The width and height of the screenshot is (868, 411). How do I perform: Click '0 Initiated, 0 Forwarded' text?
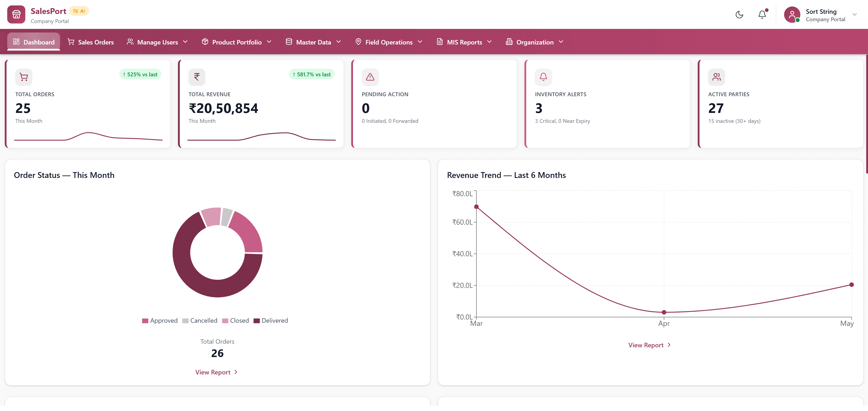390,121
